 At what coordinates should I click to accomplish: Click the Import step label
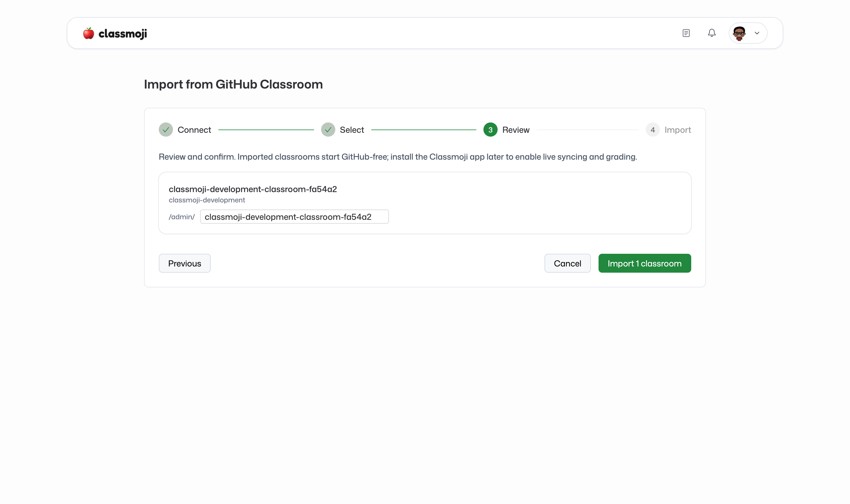[x=678, y=130]
